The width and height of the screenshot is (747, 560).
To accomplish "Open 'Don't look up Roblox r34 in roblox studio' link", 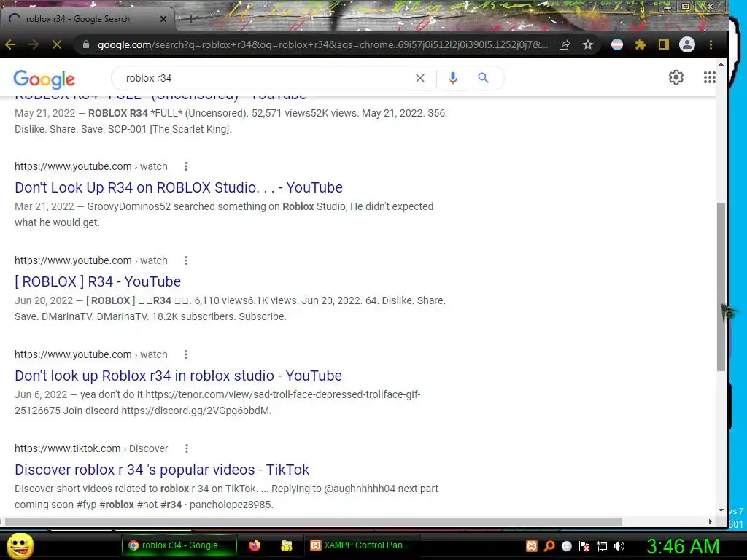I will click(178, 376).
